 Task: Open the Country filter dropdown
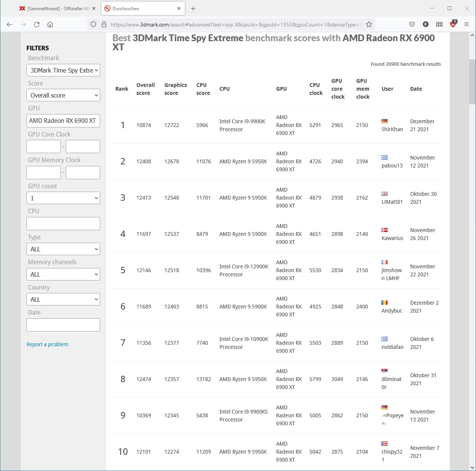(63, 299)
